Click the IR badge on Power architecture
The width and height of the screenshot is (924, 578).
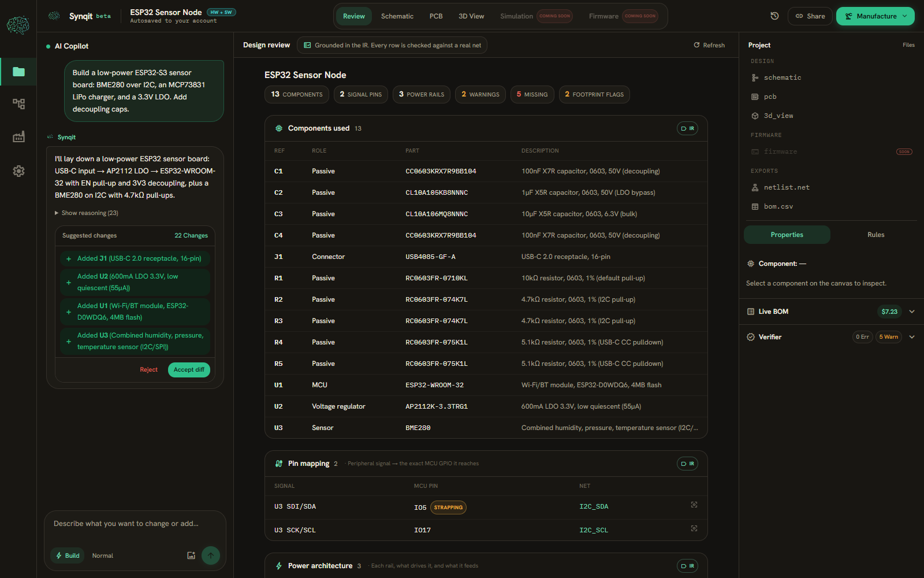click(x=687, y=566)
